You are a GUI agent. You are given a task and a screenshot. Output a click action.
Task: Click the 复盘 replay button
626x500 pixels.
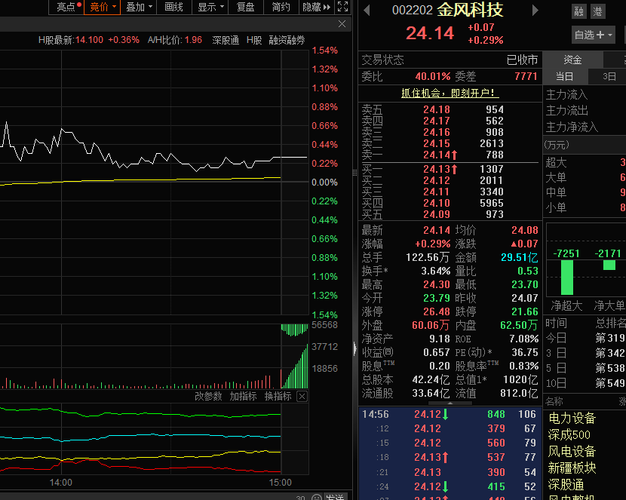246,7
